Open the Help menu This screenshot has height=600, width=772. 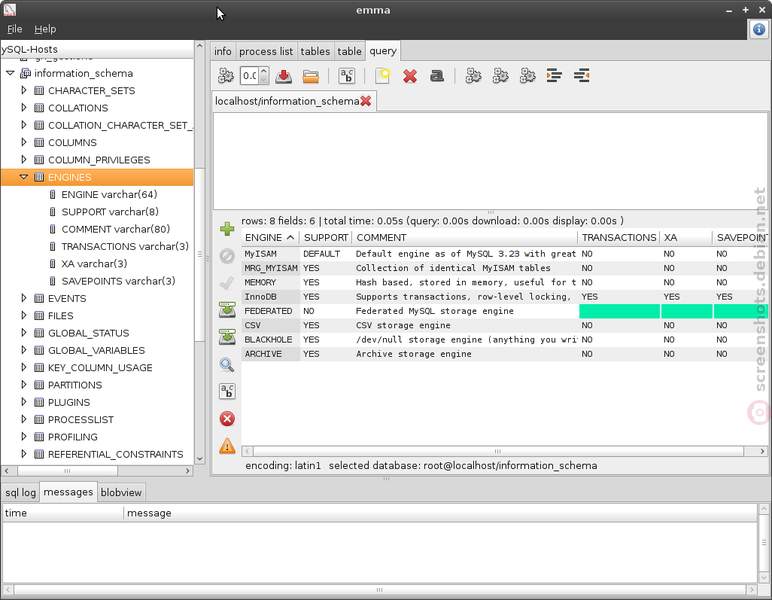[x=45, y=29]
